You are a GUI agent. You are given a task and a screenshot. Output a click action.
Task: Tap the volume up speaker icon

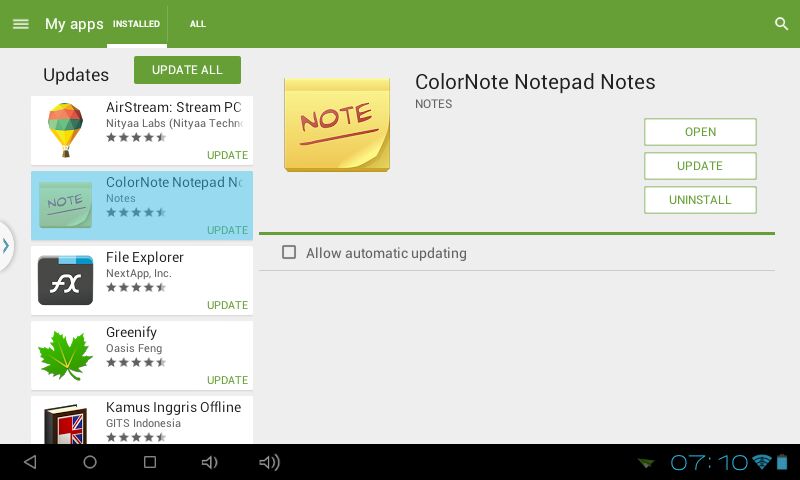269,462
